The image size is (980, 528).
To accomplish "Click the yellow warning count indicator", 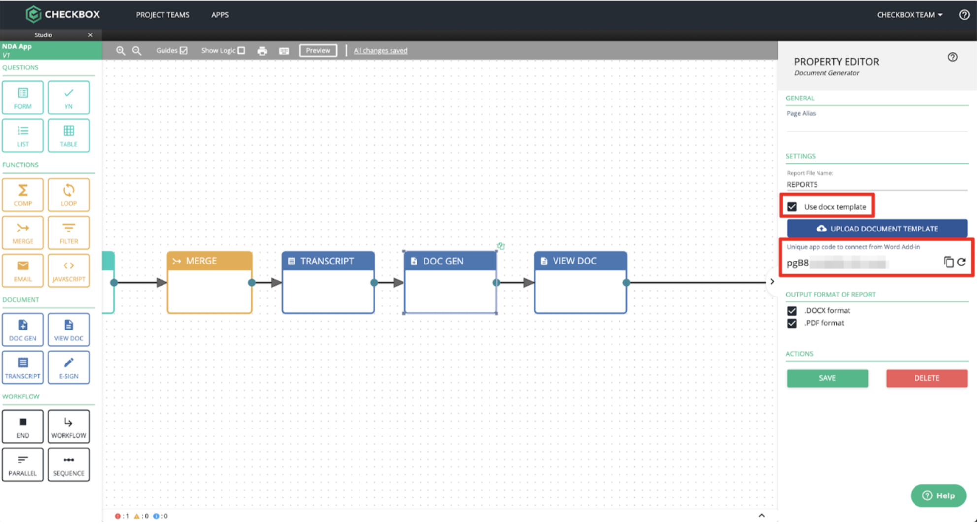I will click(141, 516).
